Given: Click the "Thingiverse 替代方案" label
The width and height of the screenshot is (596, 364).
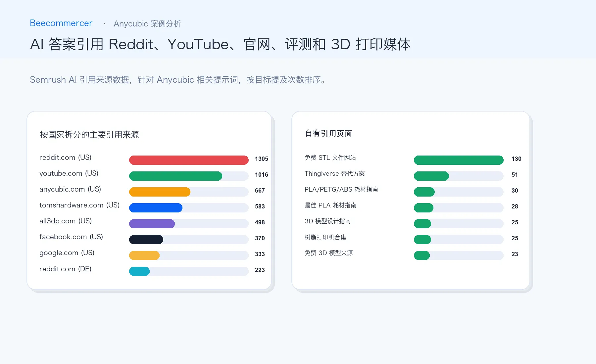Looking at the screenshot, I should pyautogui.click(x=335, y=173).
